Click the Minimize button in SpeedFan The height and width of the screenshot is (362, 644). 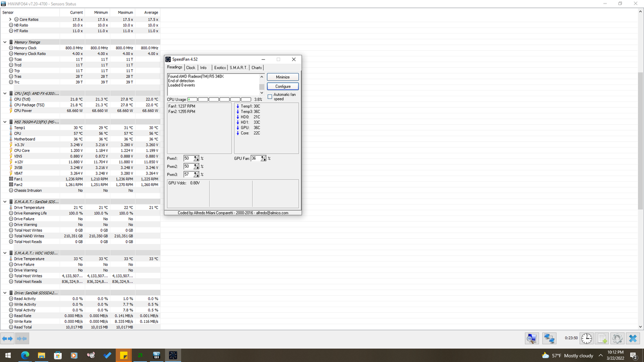(x=283, y=77)
